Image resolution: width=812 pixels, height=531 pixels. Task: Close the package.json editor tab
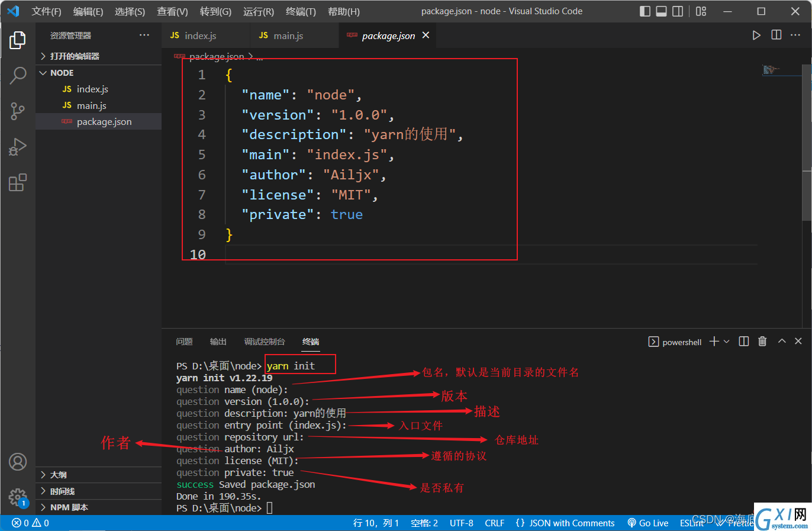(x=426, y=36)
